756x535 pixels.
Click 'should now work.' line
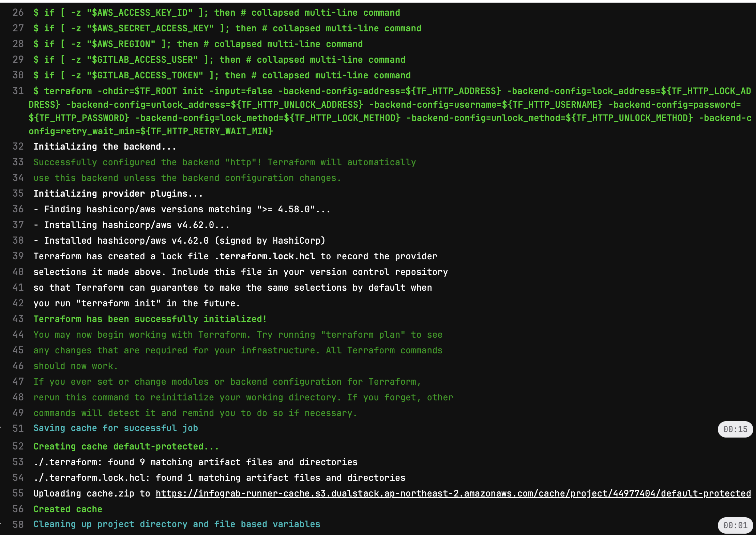76,366
